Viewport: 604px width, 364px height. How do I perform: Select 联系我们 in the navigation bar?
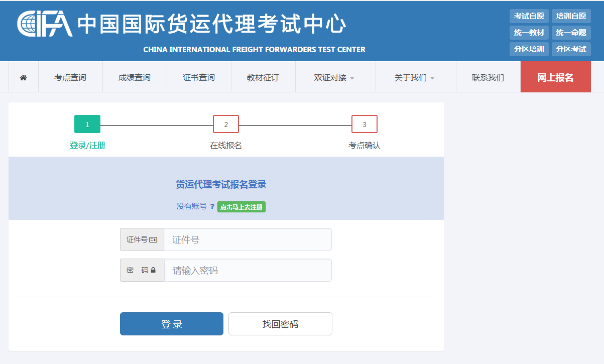[x=488, y=77]
